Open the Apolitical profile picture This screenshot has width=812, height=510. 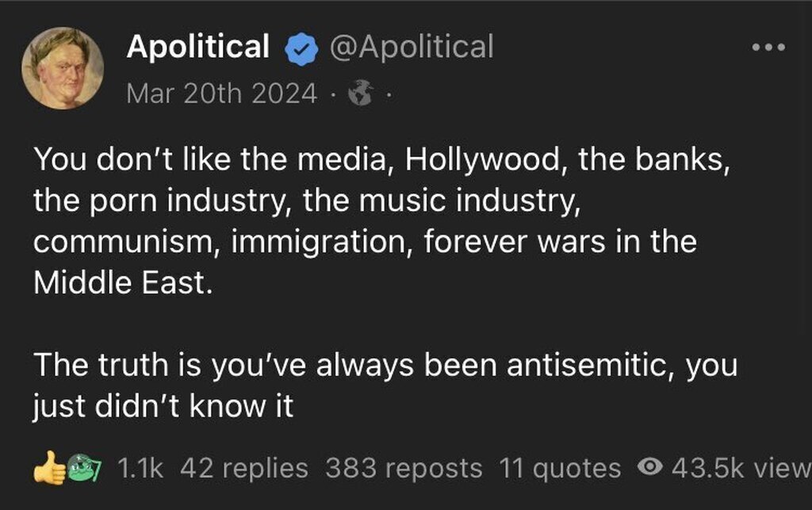click(62, 67)
